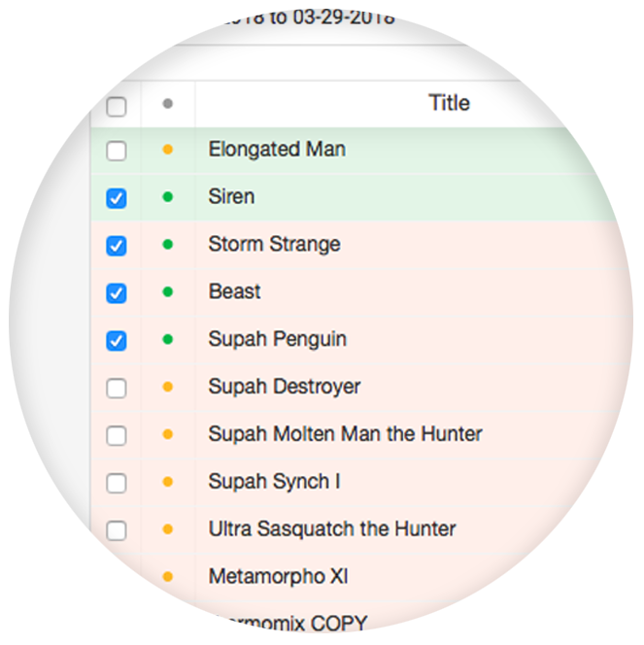Uncheck the Supah Penguin checkbox
Image resolution: width=644 pixels, height=645 pixels.
tap(117, 341)
